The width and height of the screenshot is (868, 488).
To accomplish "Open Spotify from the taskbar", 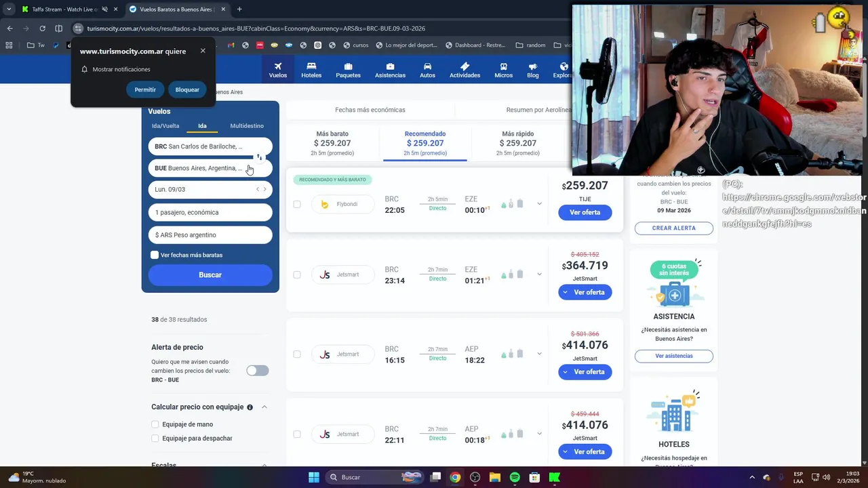I will (x=515, y=477).
